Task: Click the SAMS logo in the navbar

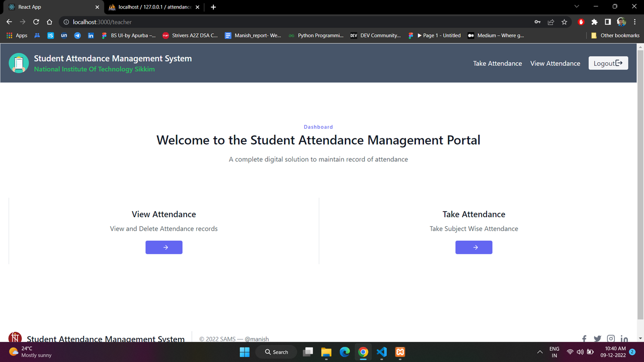Action: pos(19,63)
